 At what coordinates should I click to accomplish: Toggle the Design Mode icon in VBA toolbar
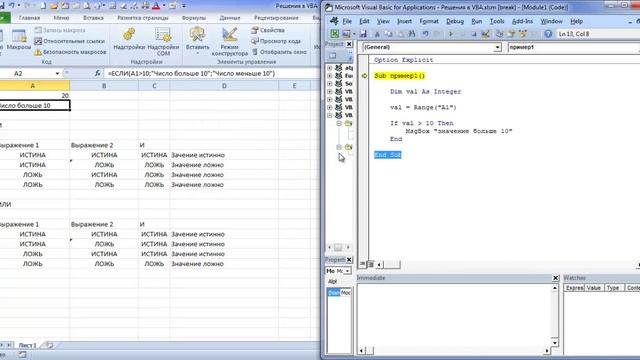pyautogui.click(x=486, y=34)
